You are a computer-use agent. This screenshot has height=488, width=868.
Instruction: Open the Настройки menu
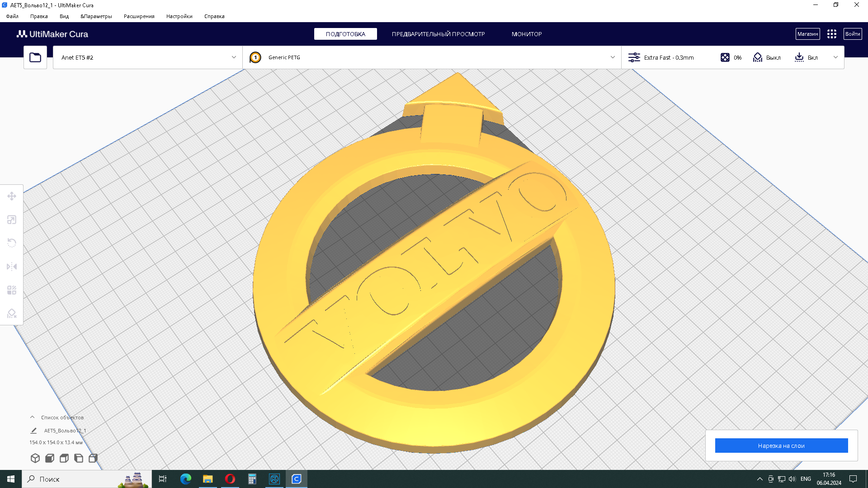point(179,16)
